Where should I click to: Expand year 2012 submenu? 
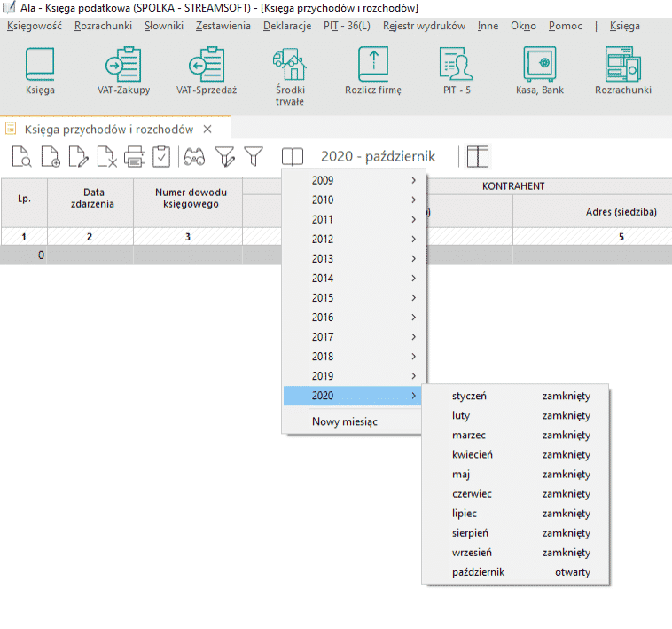(x=353, y=239)
